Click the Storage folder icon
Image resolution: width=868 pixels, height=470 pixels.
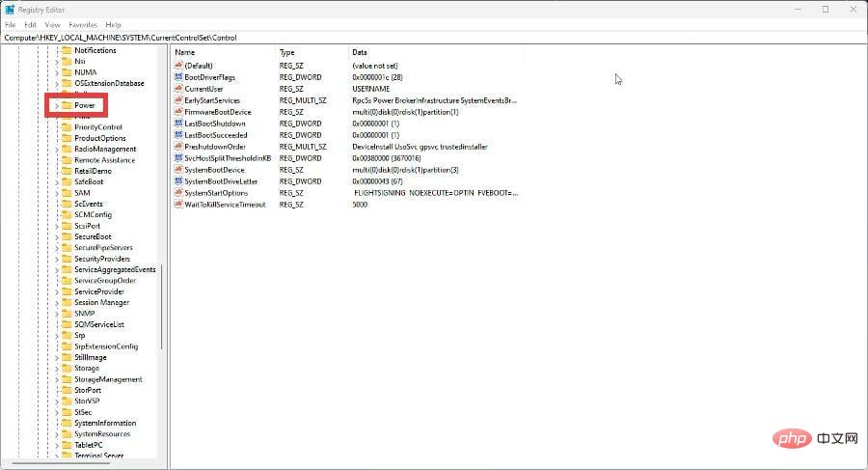67,368
